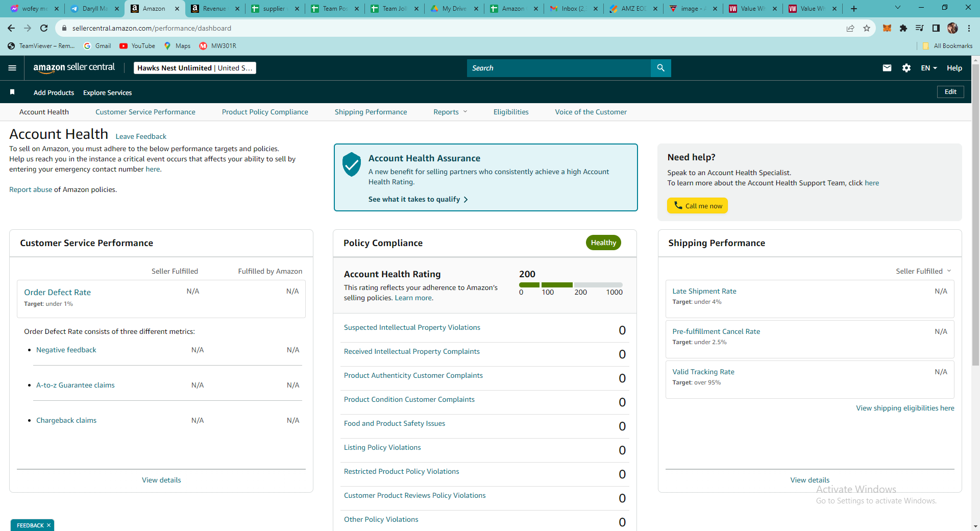Click the Edit button
The image size is (980, 531).
point(950,92)
